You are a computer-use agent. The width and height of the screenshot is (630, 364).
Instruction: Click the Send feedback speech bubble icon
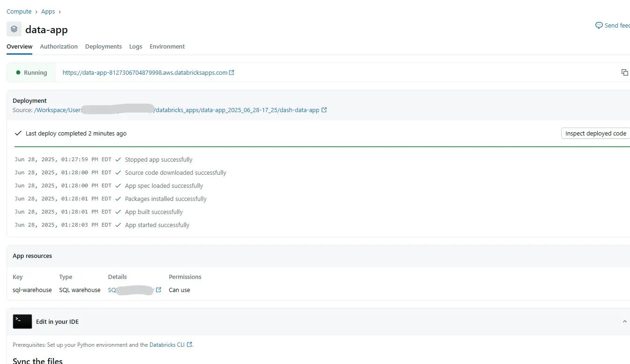click(599, 26)
